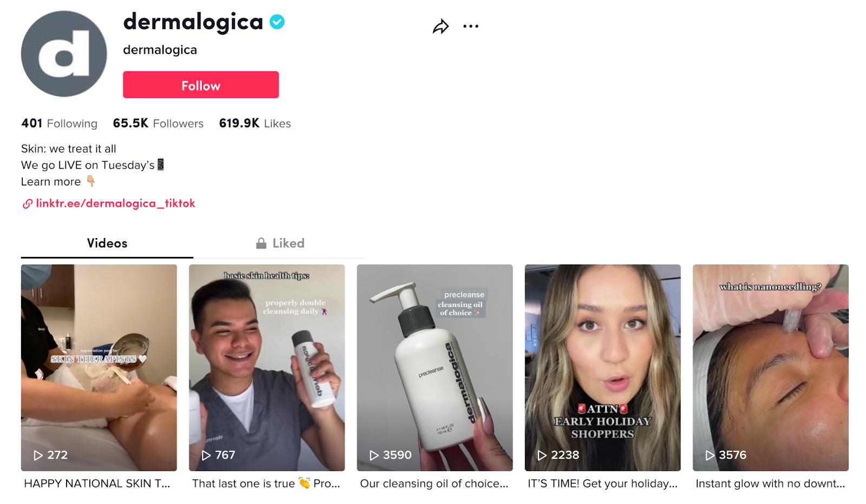
Task: Open the three-dot more options menu
Action: [470, 26]
